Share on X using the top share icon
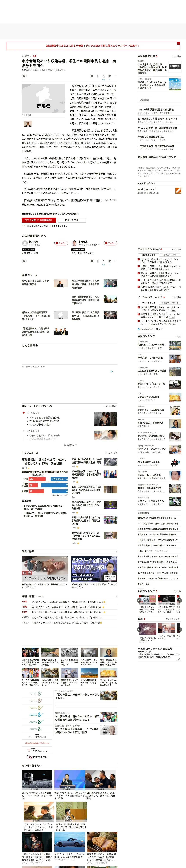The width and height of the screenshot is (186, 868). pyautogui.click(x=104, y=76)
